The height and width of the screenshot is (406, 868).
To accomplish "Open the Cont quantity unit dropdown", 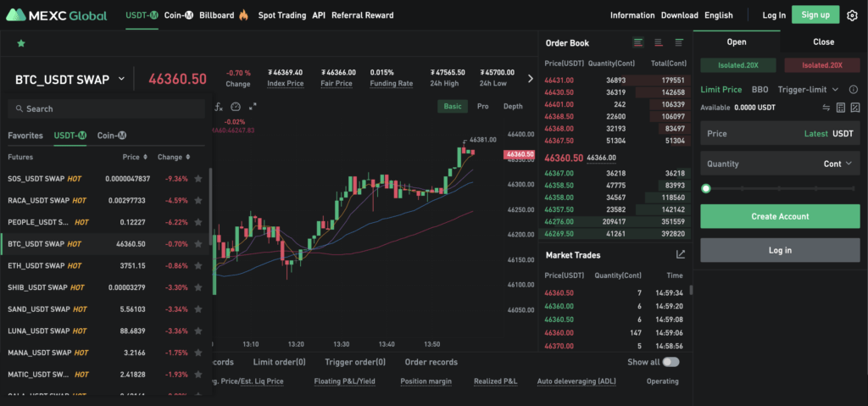I will click(x=838, y=164).
